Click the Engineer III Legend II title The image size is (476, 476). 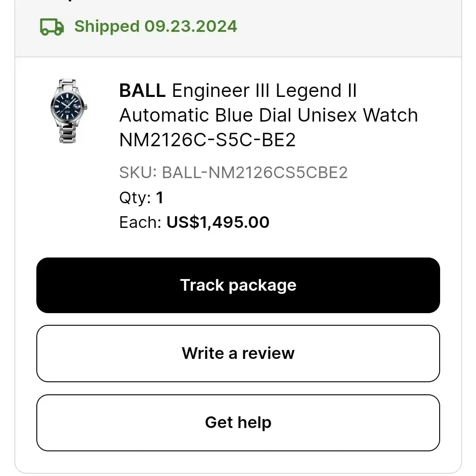[x=264, y=91]
